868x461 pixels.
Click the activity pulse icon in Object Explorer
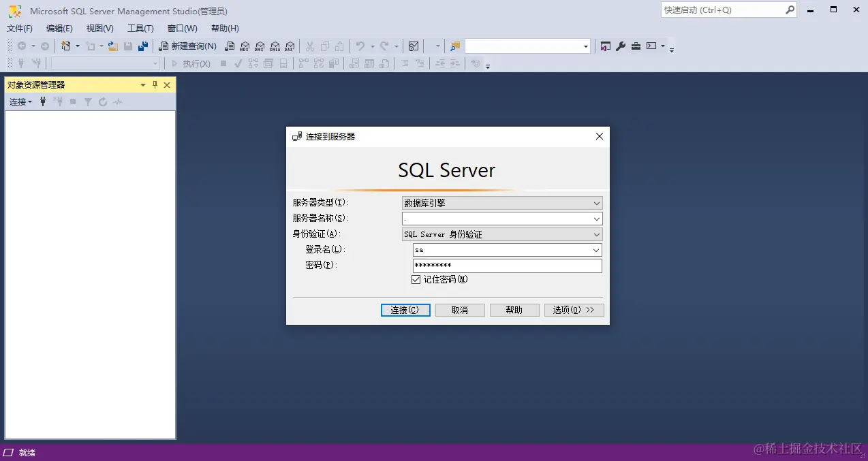pyautogui.click(x=118, y=101)
